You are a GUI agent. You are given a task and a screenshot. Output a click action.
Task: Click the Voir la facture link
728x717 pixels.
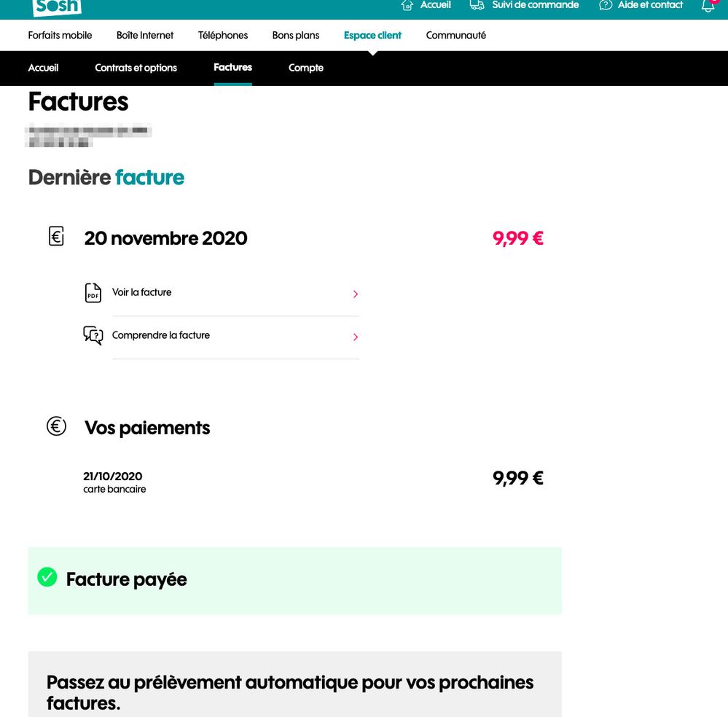pos(142,292)
